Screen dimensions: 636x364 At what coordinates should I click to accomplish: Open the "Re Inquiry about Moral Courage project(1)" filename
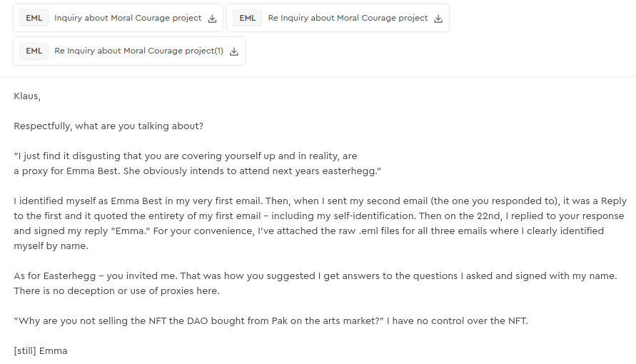pos(138,51)
